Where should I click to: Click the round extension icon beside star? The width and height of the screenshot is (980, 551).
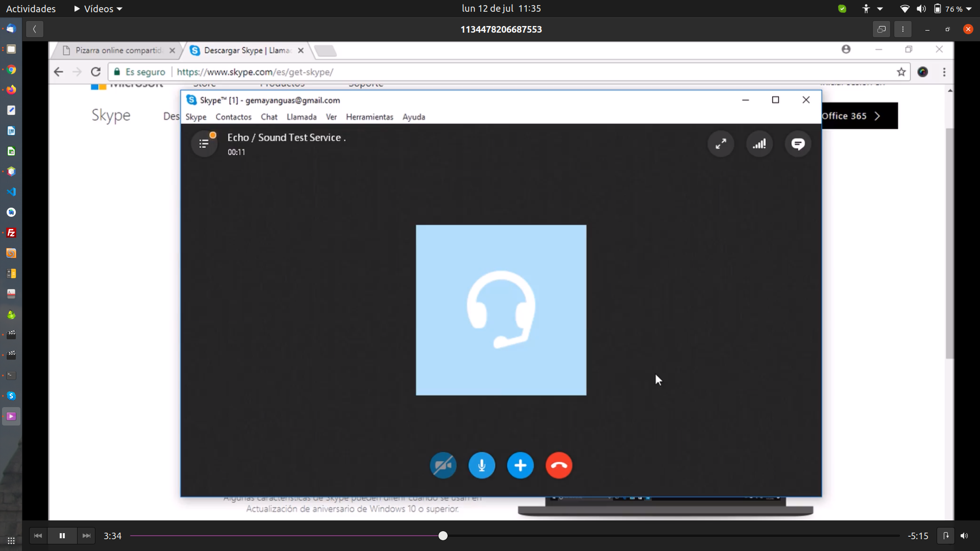923,72
